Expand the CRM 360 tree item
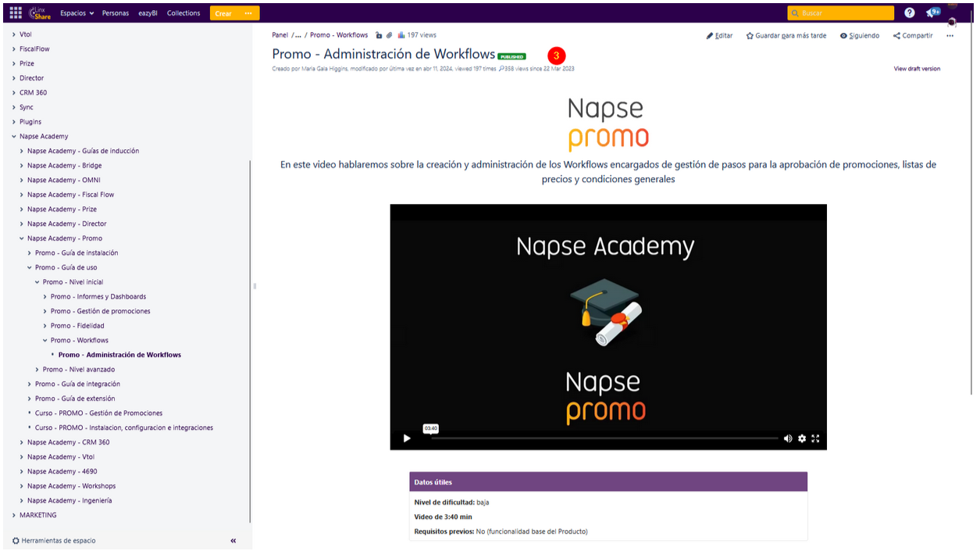The width and height of the screenshot is (980, 551). coord(14,92)
